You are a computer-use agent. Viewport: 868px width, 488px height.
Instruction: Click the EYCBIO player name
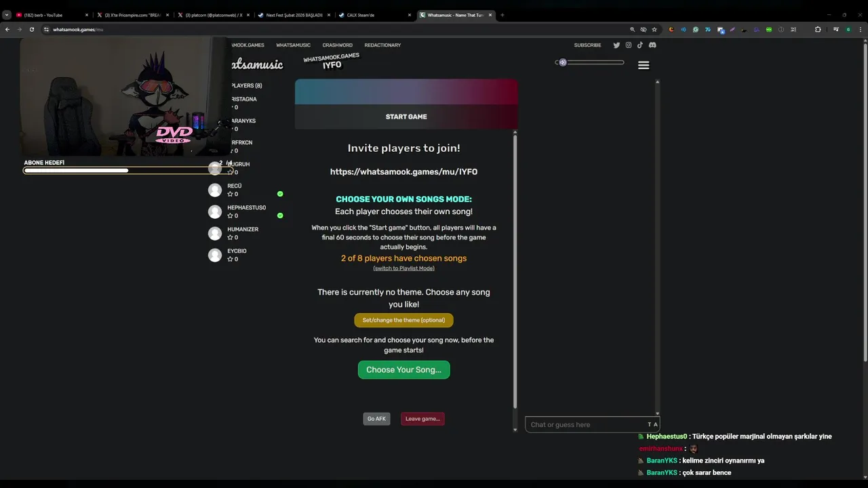pos(237,251)
